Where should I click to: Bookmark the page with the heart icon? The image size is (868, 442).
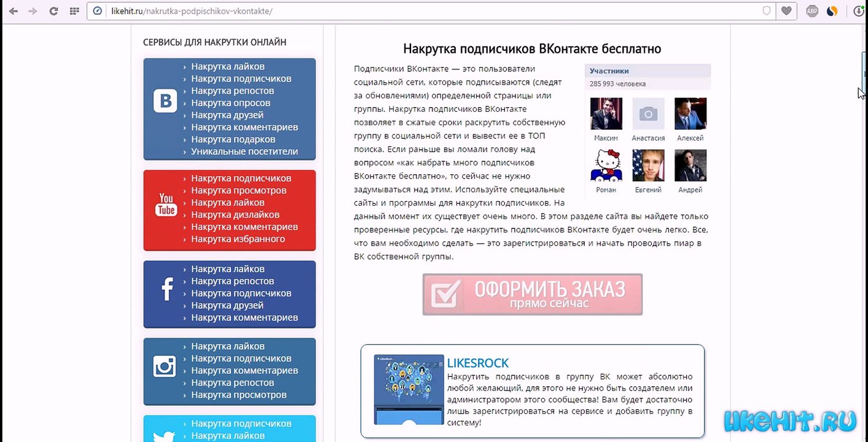[786, 11]
